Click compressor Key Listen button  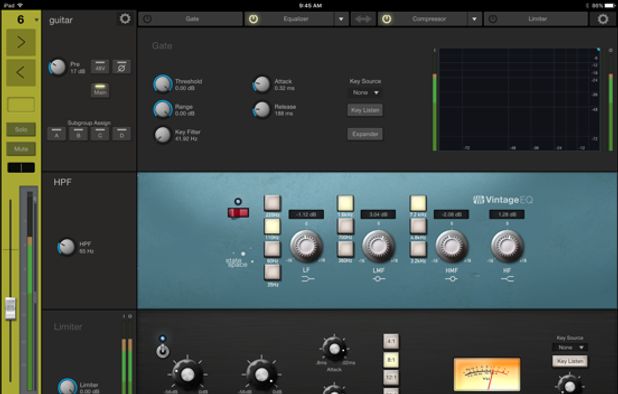[x=570, y=361]
